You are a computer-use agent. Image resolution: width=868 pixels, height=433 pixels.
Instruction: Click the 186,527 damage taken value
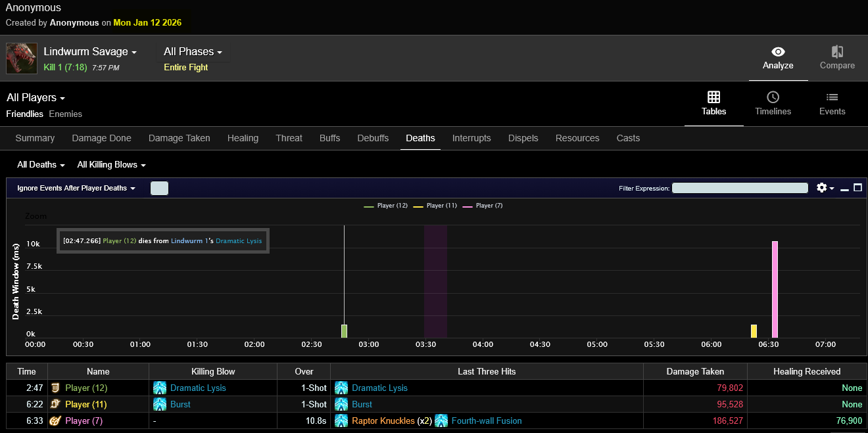point(728,421)
